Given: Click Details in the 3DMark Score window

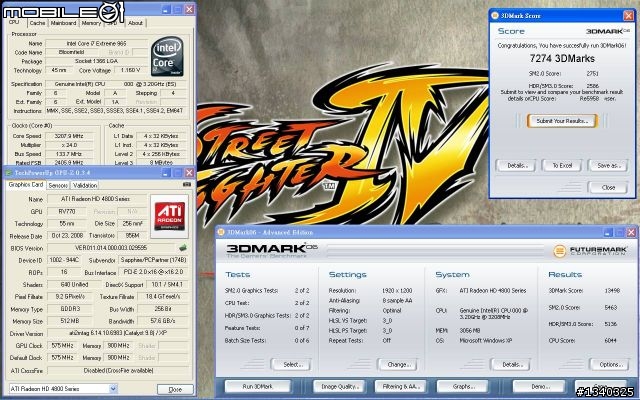Looking at the screenshot, I should (516, 165).
